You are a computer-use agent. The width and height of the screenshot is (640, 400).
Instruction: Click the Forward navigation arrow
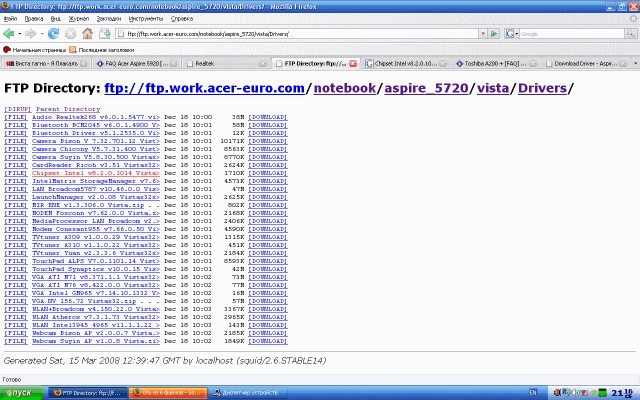[x=31, y=34]
